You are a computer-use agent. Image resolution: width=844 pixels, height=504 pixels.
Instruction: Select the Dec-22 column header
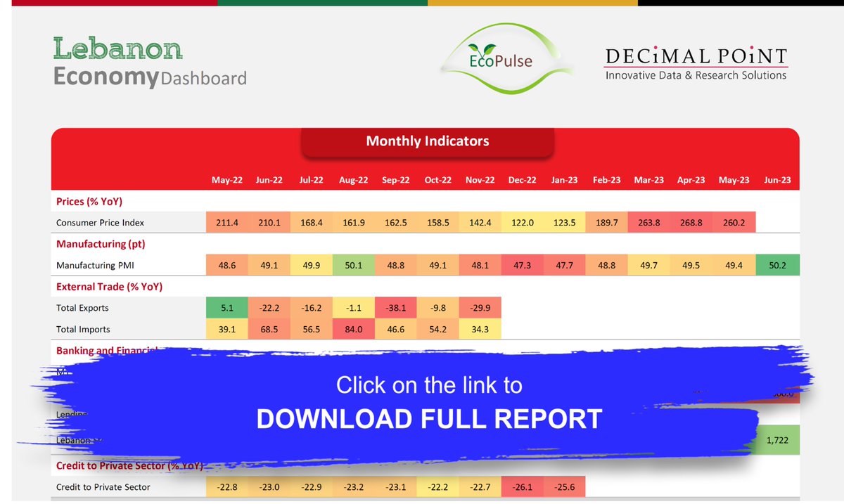tap(522, 180)
